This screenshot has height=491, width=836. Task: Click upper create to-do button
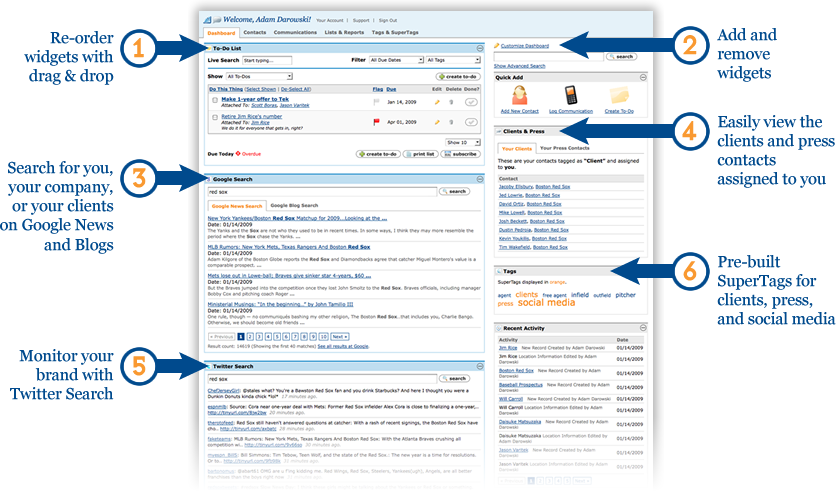pos(458,76)
